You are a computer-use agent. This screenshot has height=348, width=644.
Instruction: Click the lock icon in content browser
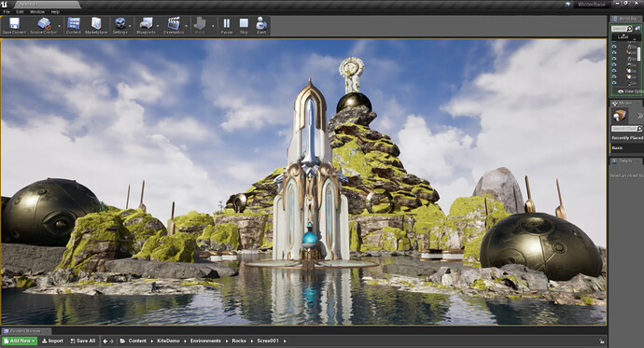pos(601,341)
